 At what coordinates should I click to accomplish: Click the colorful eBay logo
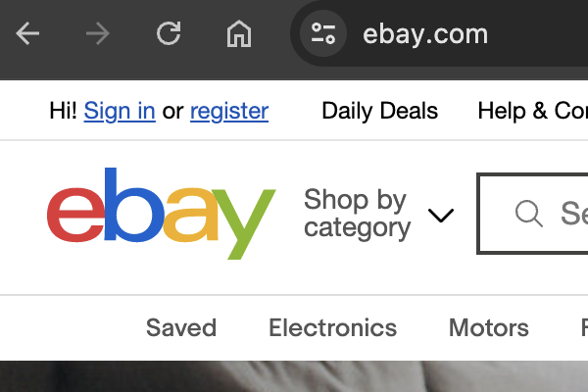[162, 213]
